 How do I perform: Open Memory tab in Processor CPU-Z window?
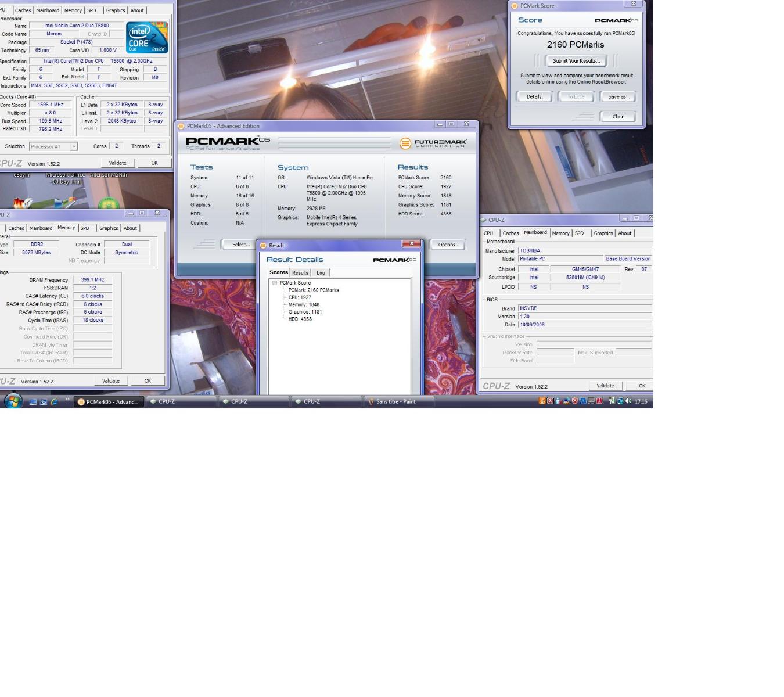pyautogui.click(x=73, y=10)
